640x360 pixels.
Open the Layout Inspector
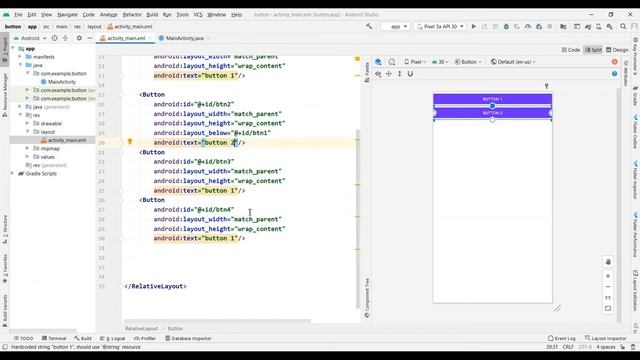pyautogui.click(x=606, y=338)
